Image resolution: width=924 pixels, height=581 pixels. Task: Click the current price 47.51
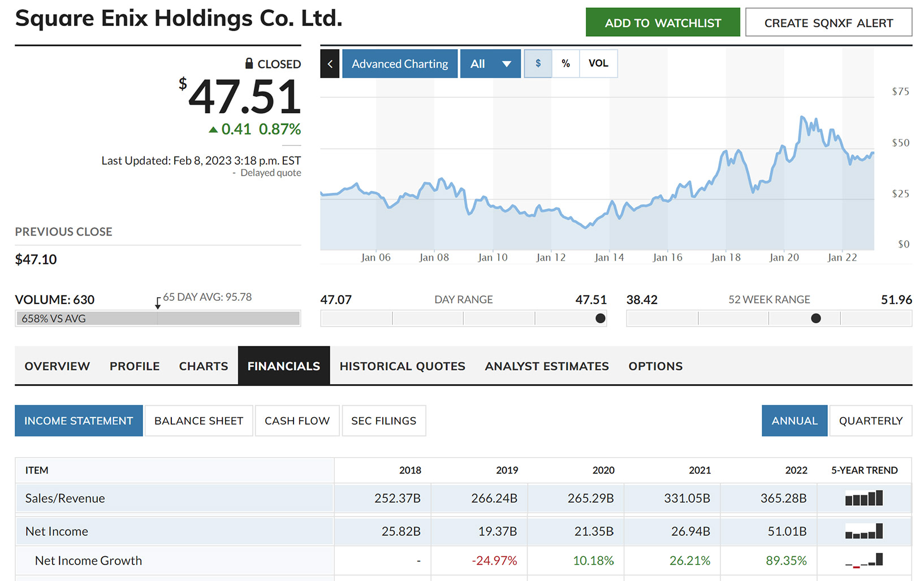pyautogui.click(x=244, y=96)
